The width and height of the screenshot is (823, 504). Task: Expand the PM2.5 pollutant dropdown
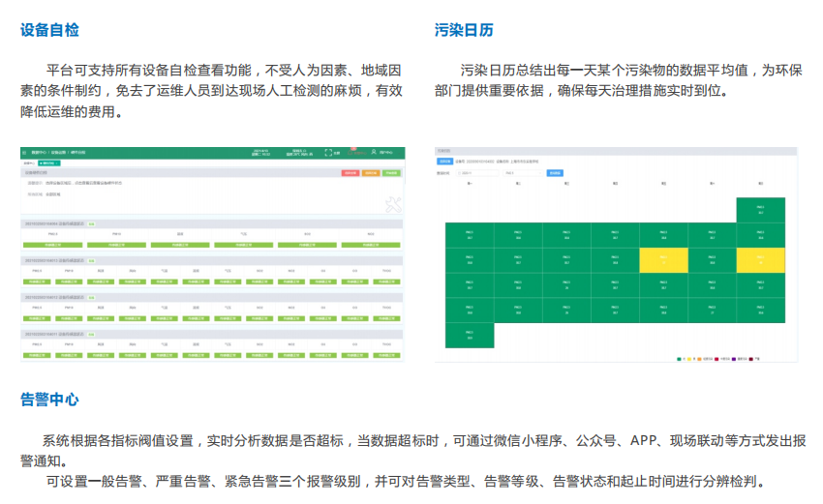[523, 173]
